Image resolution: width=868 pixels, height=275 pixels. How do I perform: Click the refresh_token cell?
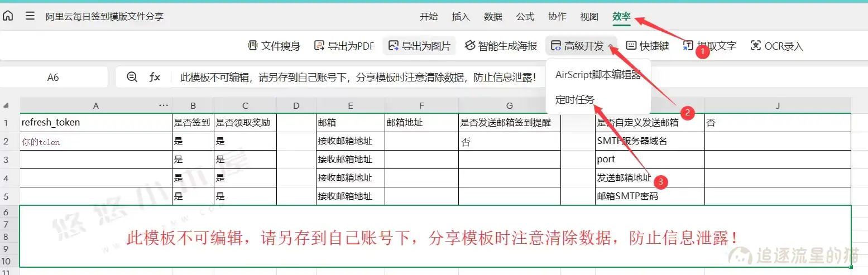[x=96, y=123]
